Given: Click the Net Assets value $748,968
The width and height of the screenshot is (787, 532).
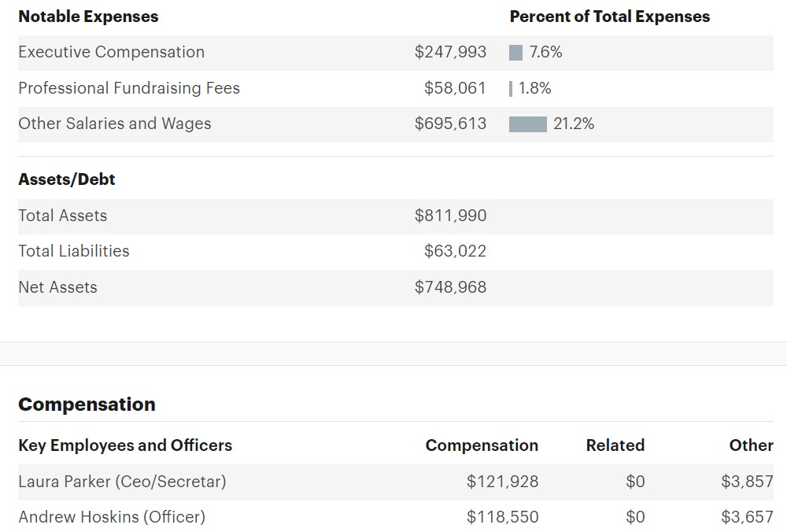Looking at the screenshot, I should [450, 287].
